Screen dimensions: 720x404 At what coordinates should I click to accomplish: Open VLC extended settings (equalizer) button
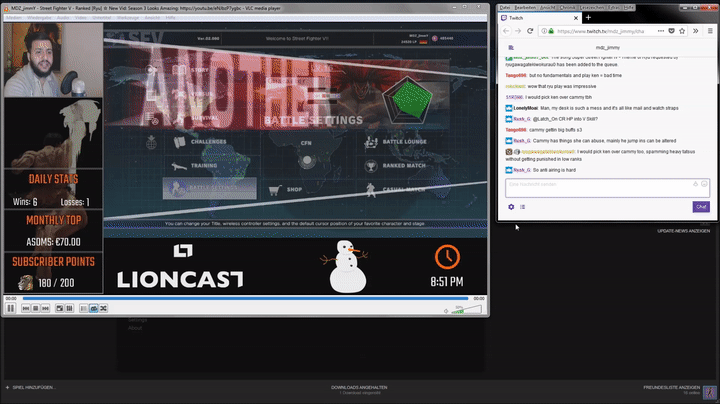69,308
